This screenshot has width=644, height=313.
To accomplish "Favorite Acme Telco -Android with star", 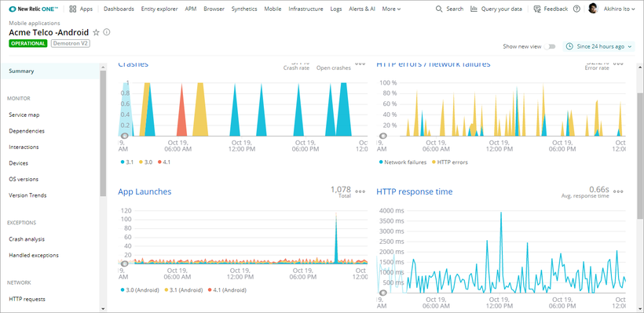I will [x=96, y=32].
